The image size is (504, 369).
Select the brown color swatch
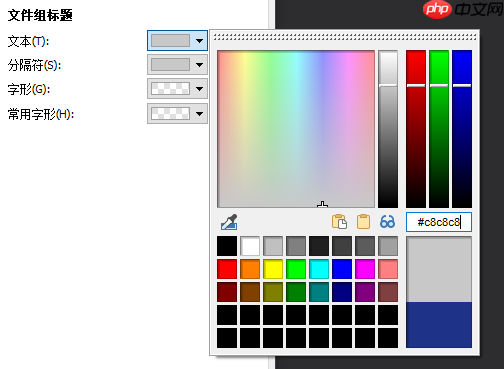(250, 292)
